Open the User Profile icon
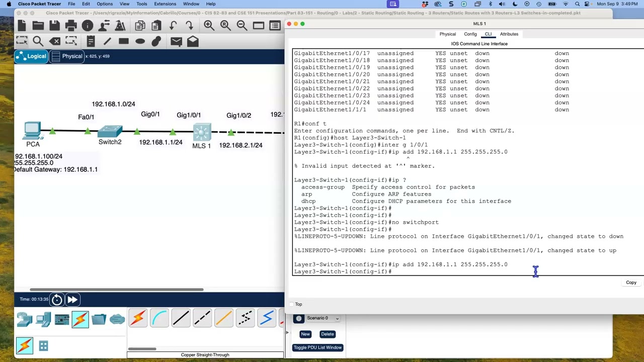The width and height of the screenshot is (644, 362). [x=104, y=25]
